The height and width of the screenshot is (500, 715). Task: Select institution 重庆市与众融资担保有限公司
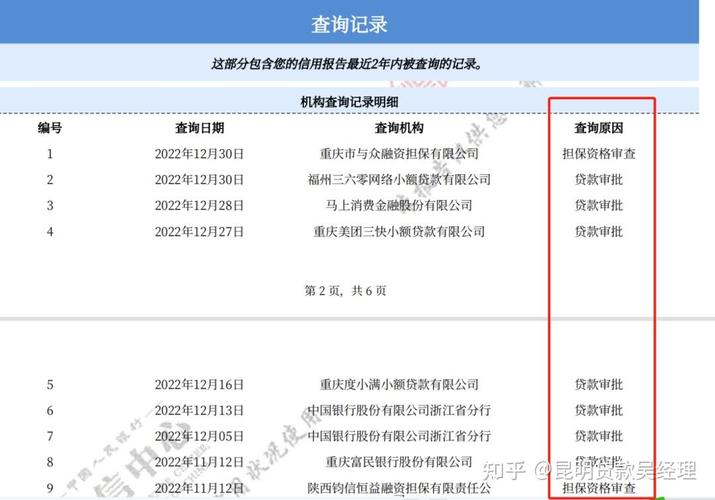(399, 154)
